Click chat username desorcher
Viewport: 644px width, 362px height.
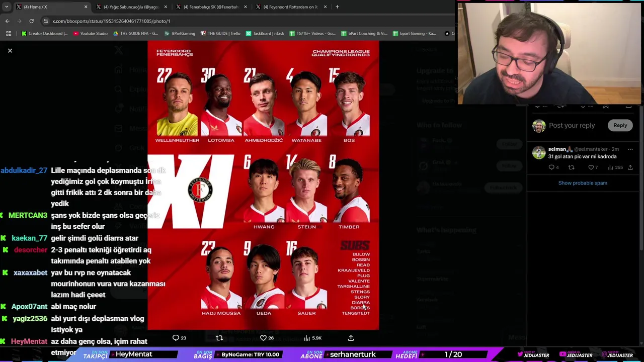(31, 250)
